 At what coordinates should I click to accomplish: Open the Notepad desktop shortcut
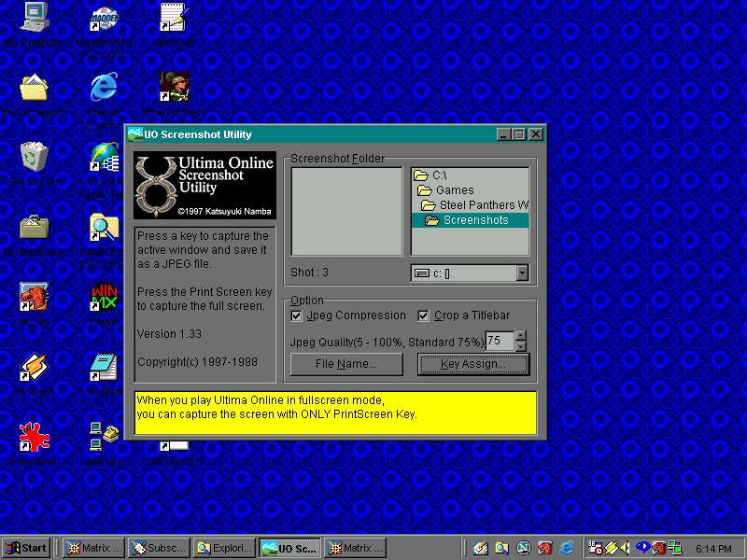(103, 367)
